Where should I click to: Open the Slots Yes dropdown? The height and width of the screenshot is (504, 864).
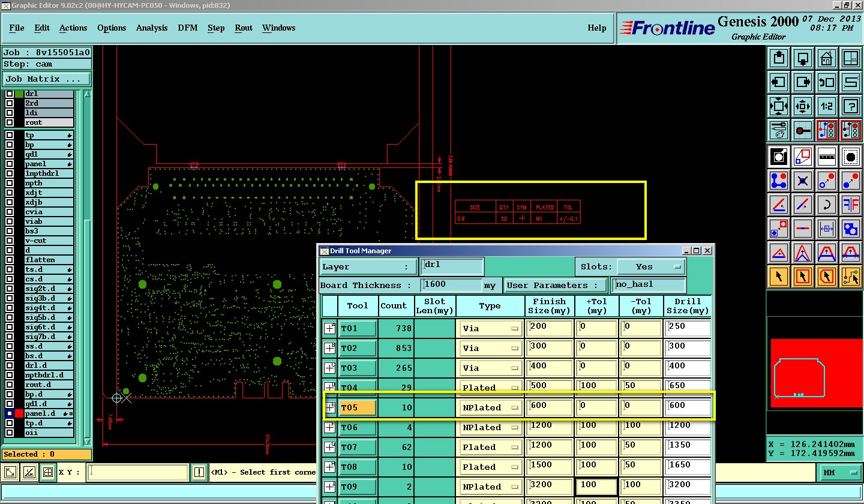(650, 266)
